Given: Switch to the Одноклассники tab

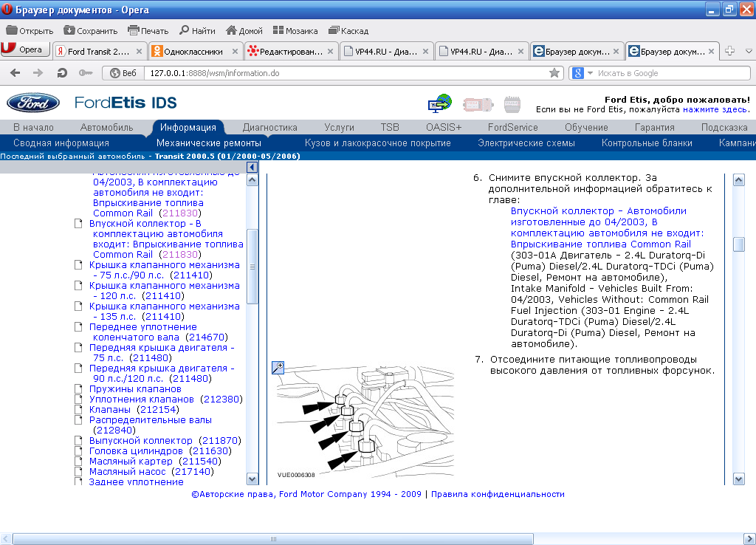Looking at the screenshot, I should (x=193, y=51).
